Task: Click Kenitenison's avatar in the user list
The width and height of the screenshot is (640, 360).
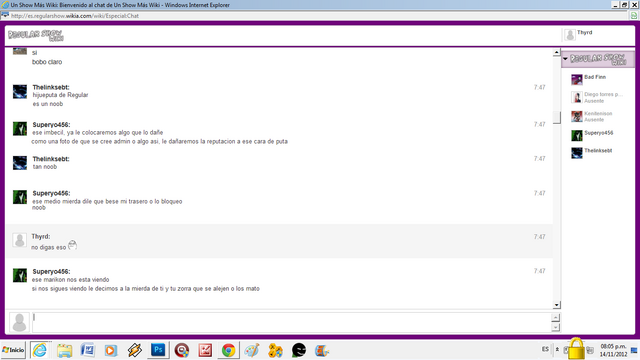Action: point(577,116)
